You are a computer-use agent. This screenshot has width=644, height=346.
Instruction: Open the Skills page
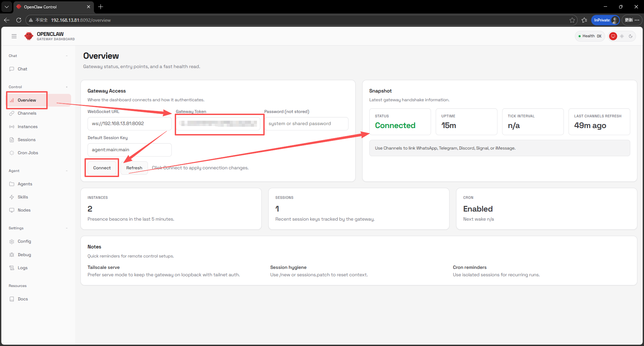coord(39,197)
